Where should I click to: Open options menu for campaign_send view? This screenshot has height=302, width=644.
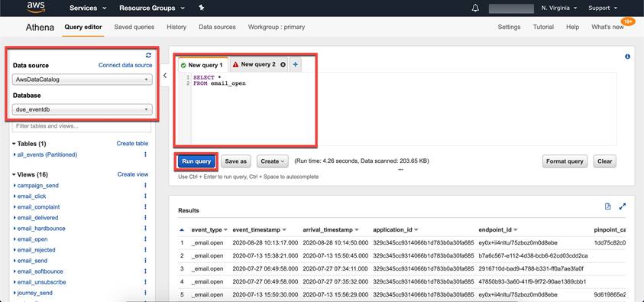(145, 185)
